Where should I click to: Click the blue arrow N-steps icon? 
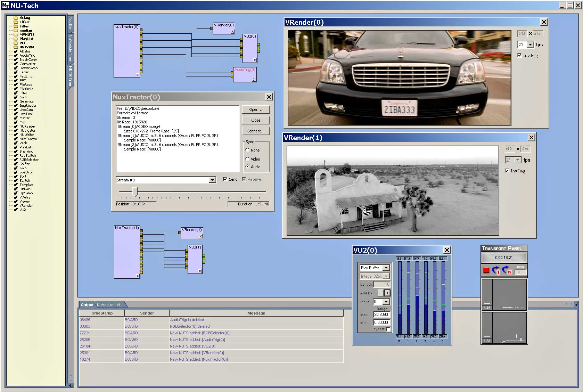pos(507,270)
